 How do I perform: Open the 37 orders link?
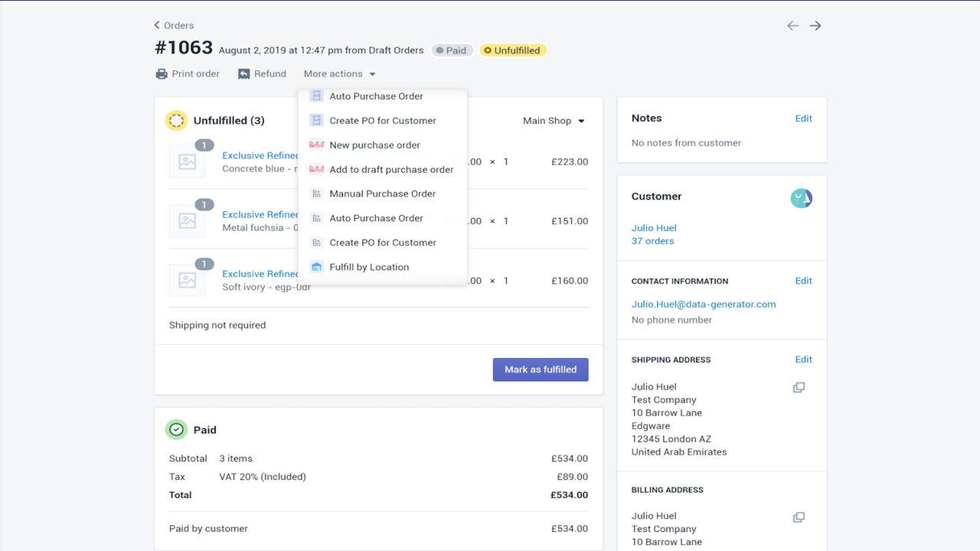click(x=653, y=241)
